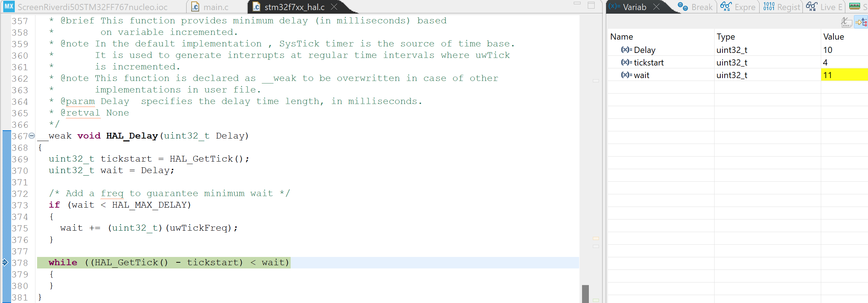Click the yellow highlighted wait value cell
Screen dimensions: 868x303
point(844,75)
